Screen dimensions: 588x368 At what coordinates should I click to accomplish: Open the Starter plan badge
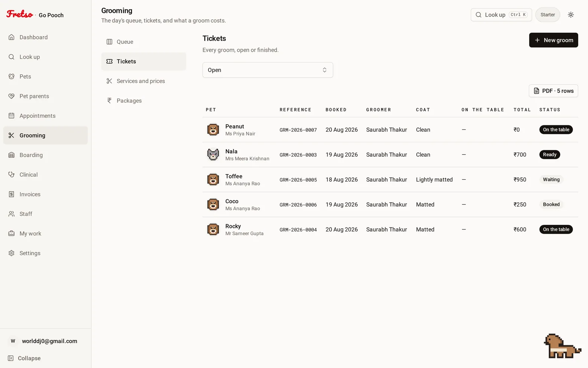click(548, 15)
